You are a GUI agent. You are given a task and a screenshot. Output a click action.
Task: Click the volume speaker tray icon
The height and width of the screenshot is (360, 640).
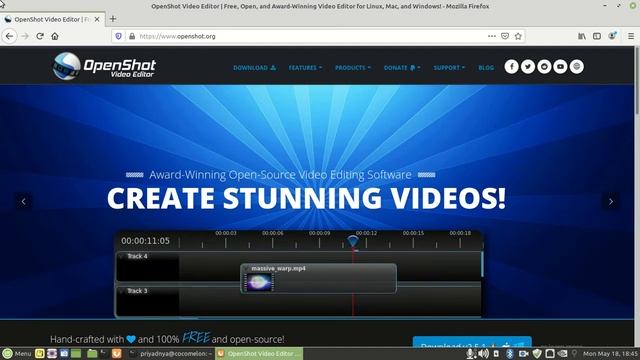point(483,353)
